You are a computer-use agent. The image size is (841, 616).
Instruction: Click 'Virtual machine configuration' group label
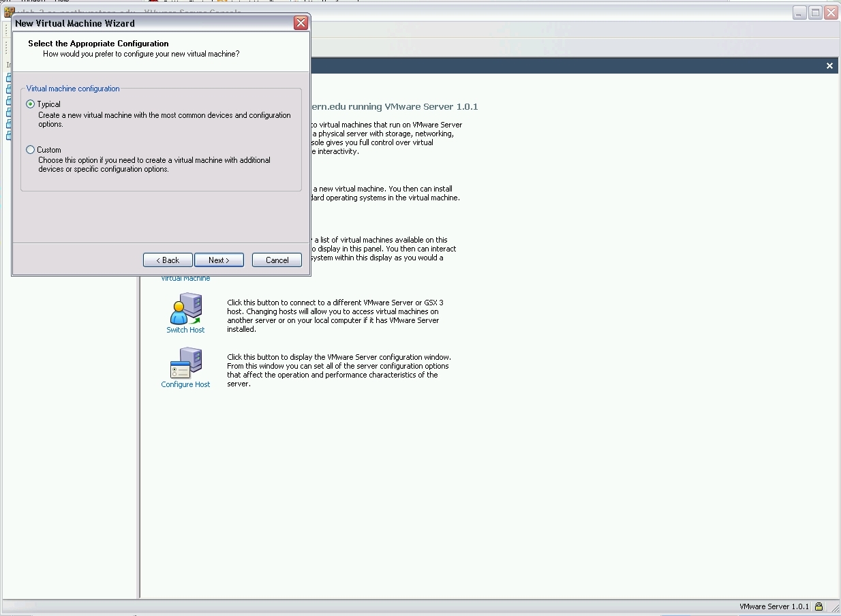(73, 89)
